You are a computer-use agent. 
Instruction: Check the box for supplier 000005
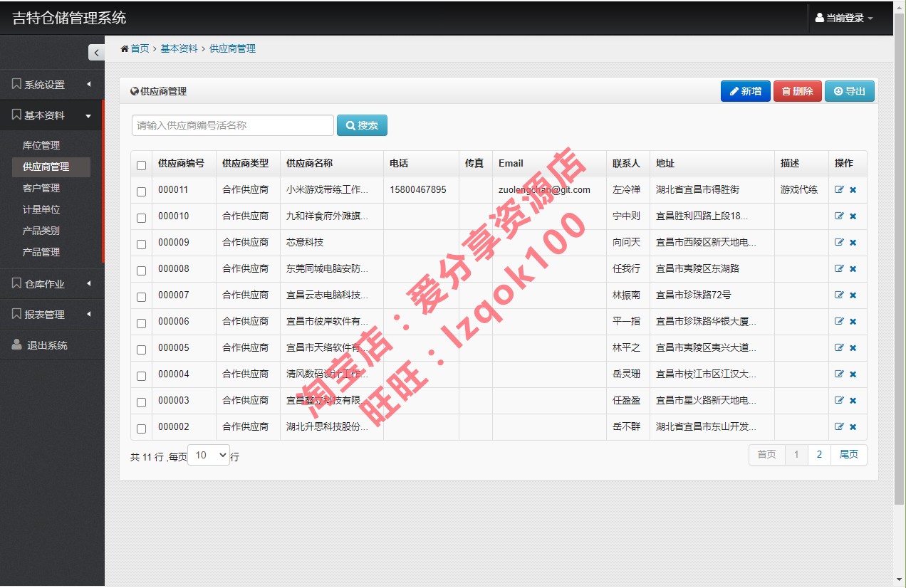click(141, 350)
